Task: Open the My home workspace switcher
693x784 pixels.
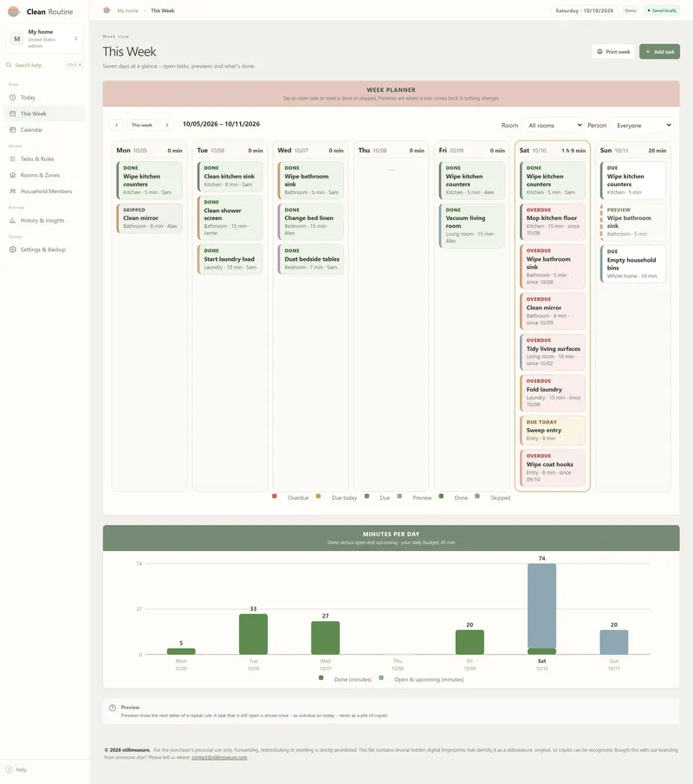Action: pyautogui.click(x=44, y=38)
